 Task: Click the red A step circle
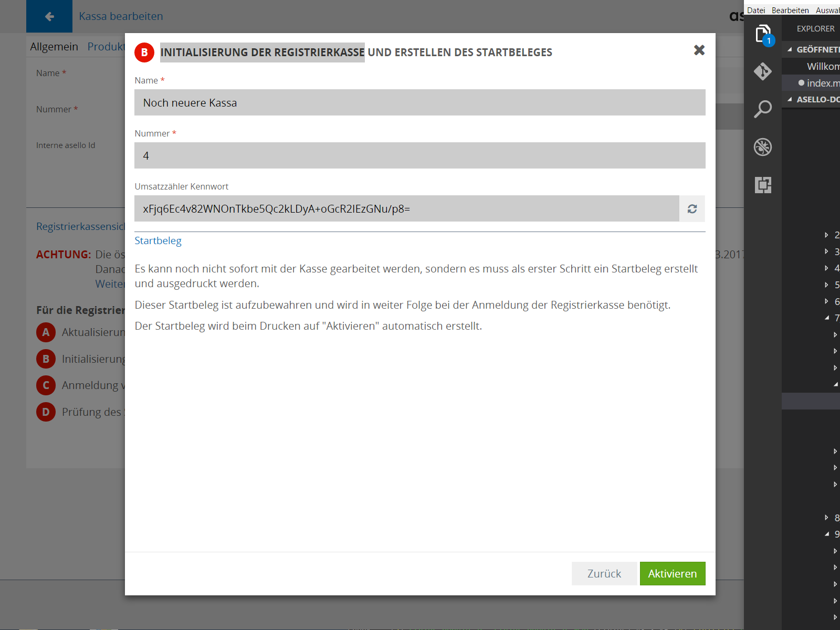(x=46, y=332)
